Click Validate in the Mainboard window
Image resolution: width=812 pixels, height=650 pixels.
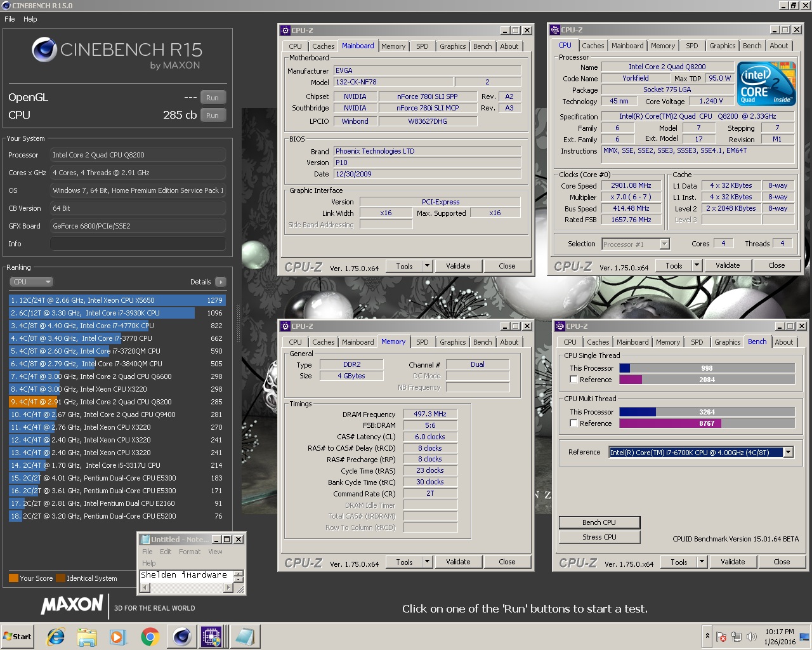[x=458, y=266]
